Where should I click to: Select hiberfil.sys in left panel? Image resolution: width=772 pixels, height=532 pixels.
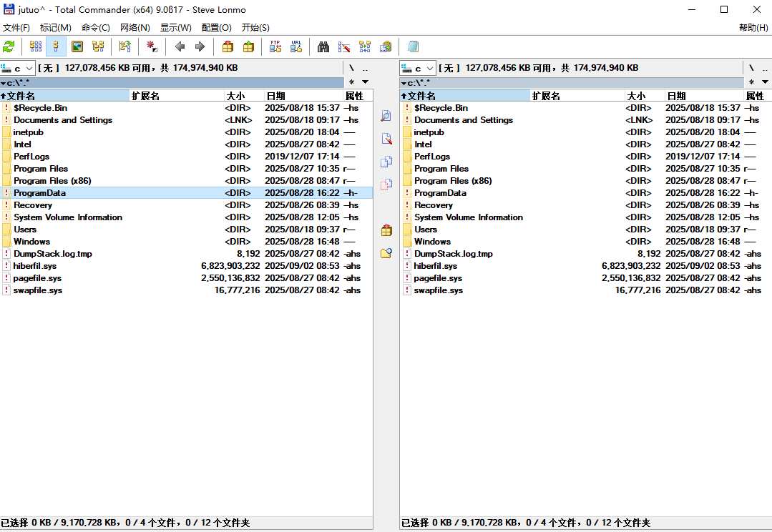(x=186, y=266)
